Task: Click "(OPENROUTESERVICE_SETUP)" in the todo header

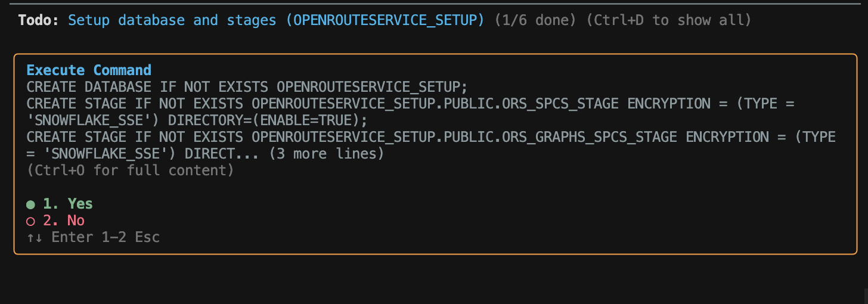Action: pos(385,20)
